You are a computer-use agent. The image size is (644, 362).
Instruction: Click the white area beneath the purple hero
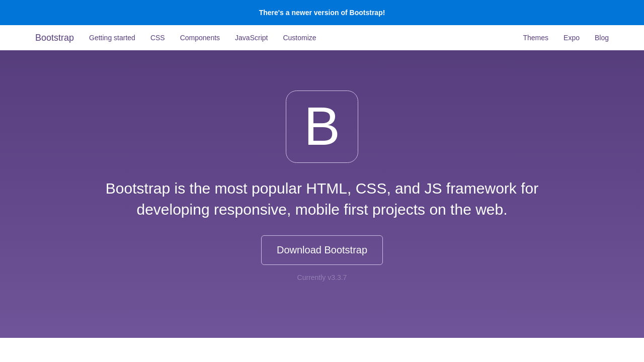coord(322,350)
